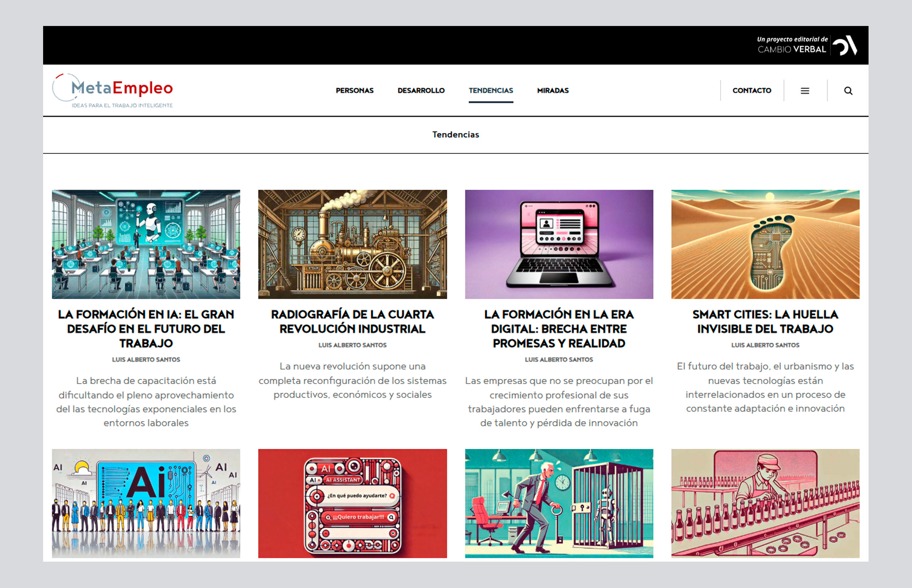Image resolution: width=912 pixels, height=588 pixels.
Task: Open the AI classroom robot thumbnail
Action: point(146,245)
